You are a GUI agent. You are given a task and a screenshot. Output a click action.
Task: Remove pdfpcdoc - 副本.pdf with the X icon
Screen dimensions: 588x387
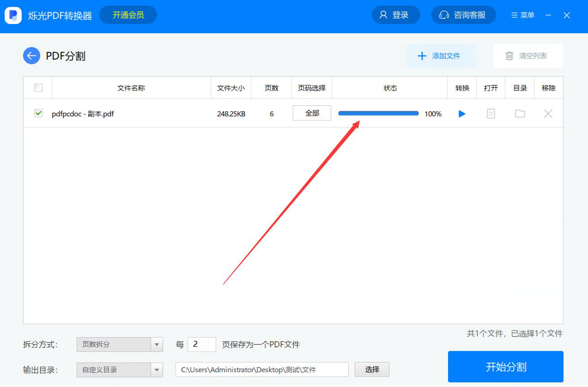548,114
